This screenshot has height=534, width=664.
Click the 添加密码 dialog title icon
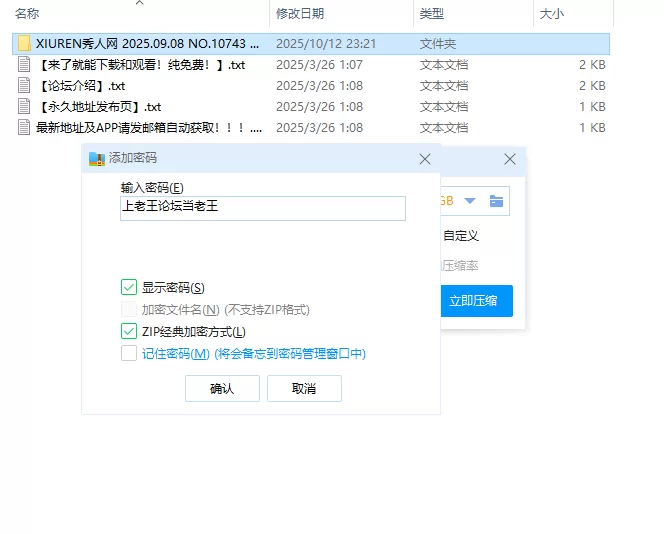pyautogui.click(x=96, y=158)
